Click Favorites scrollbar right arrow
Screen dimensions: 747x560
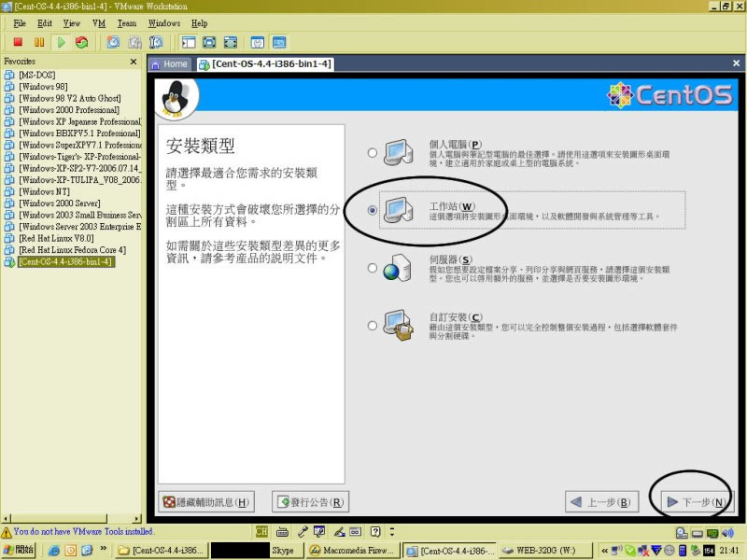click(137, 518)
